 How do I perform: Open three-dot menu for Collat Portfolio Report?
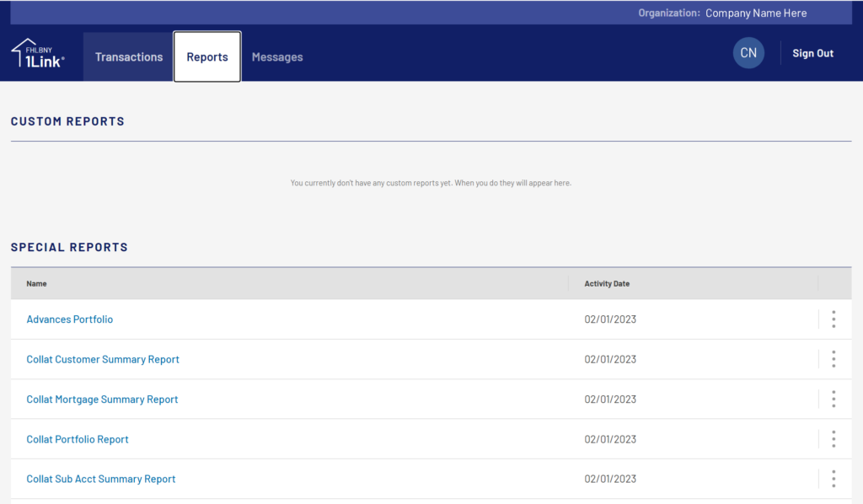834,439
